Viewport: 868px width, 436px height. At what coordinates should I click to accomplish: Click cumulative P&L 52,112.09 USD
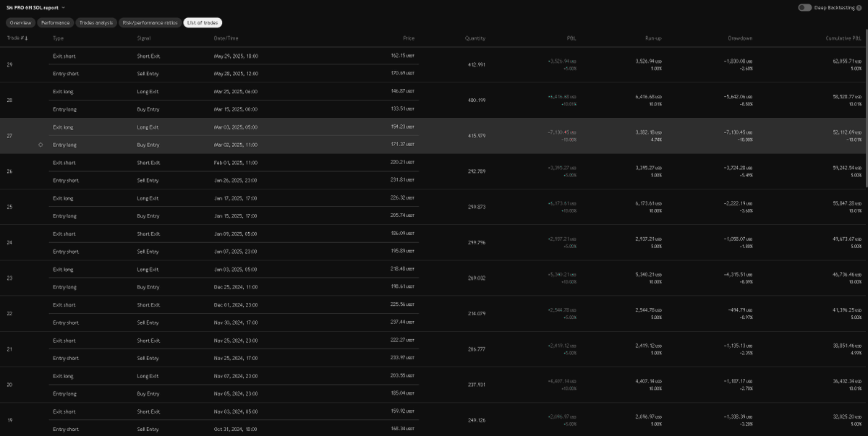point(848,132)
